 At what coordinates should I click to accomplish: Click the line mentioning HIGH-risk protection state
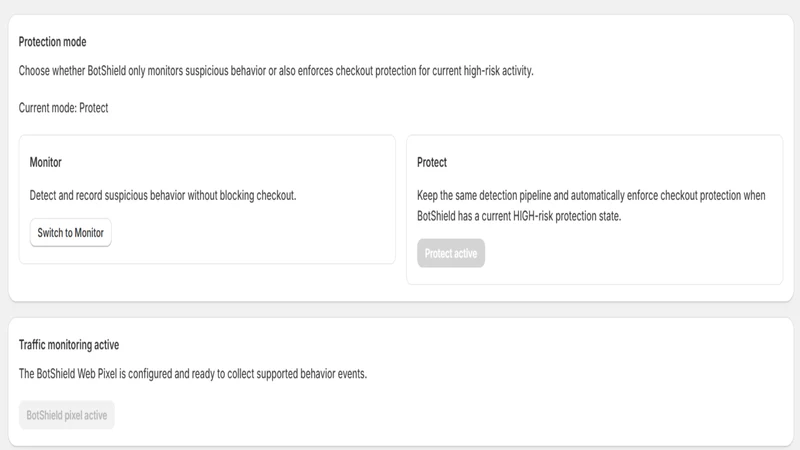519,216
